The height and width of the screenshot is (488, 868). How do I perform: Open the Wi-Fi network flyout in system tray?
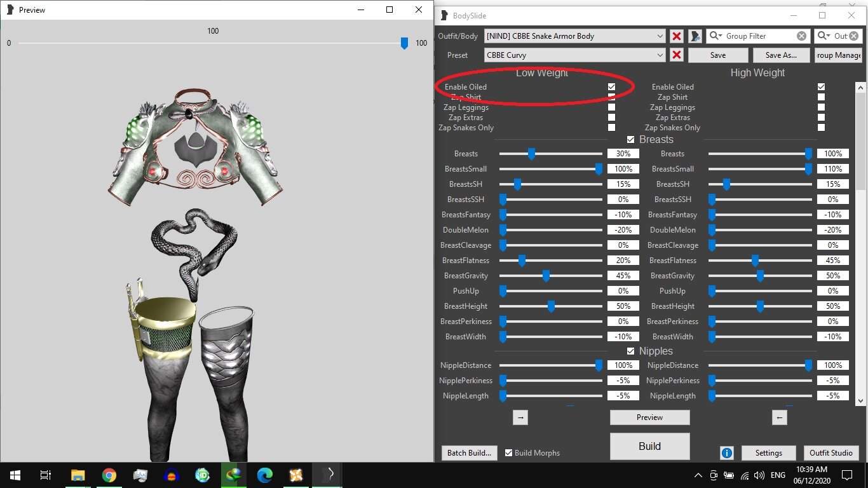click(x=744, y=475)
